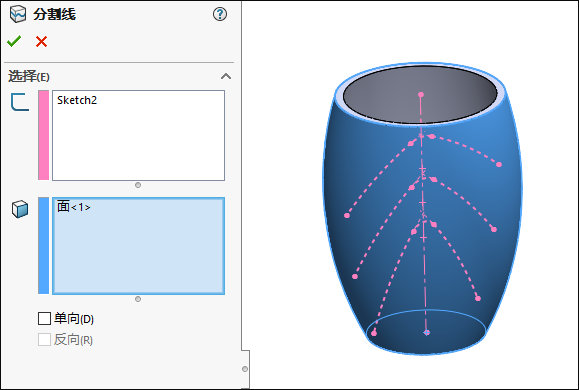Click the resize handle below the face list

[x=138, y=299]
